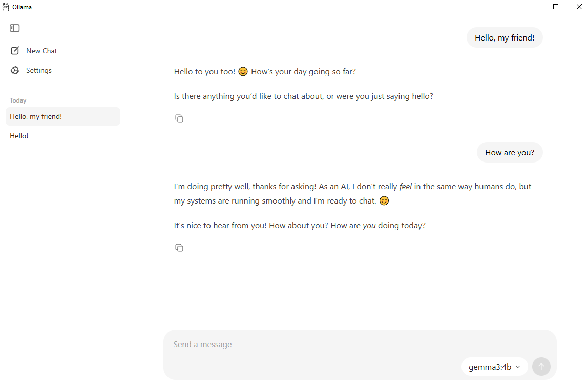The width and height of the screenshot is (588, 384).
Task: Open the "Hello, my friend!" chat in sidebar
Action: tap(62, 116)
